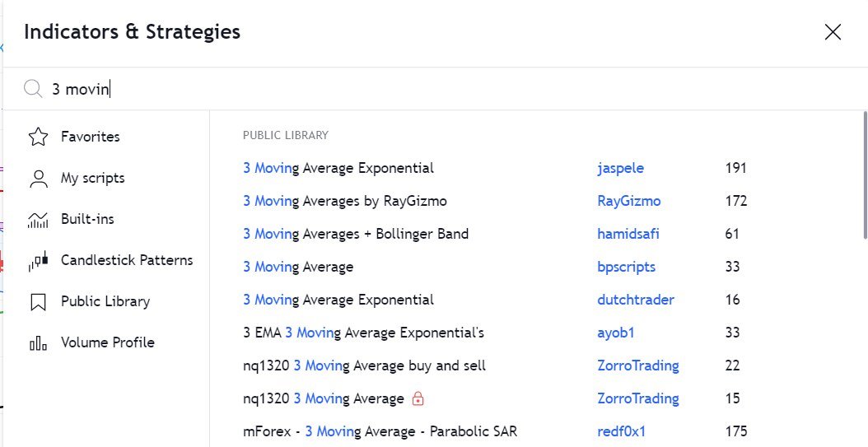Click the 15 likes count for ZorroTrading
Viewport: 868px width, 447px height.
(732, 399)
